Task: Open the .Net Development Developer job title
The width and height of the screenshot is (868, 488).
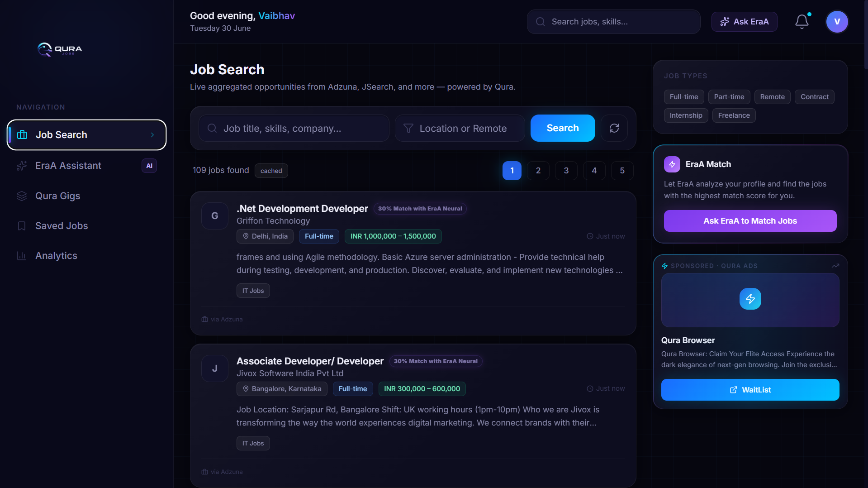Action: (302, 209)
